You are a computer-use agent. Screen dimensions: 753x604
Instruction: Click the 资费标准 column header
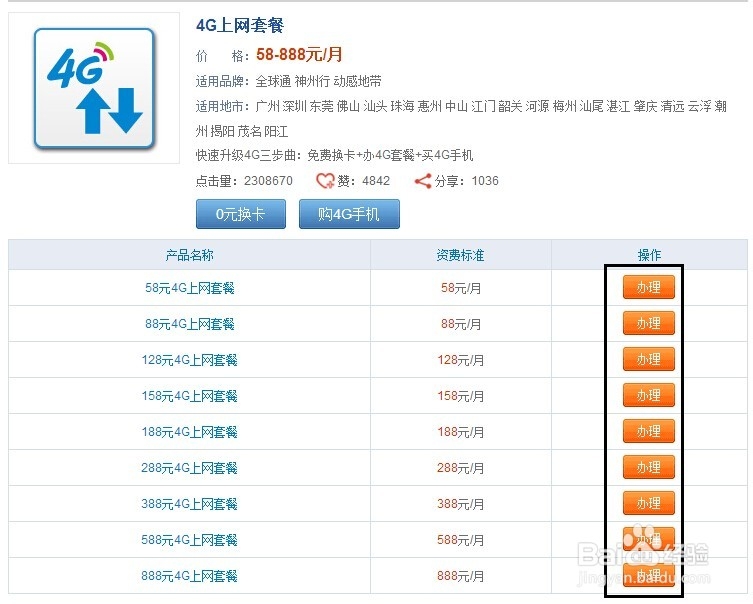[460, 255]
